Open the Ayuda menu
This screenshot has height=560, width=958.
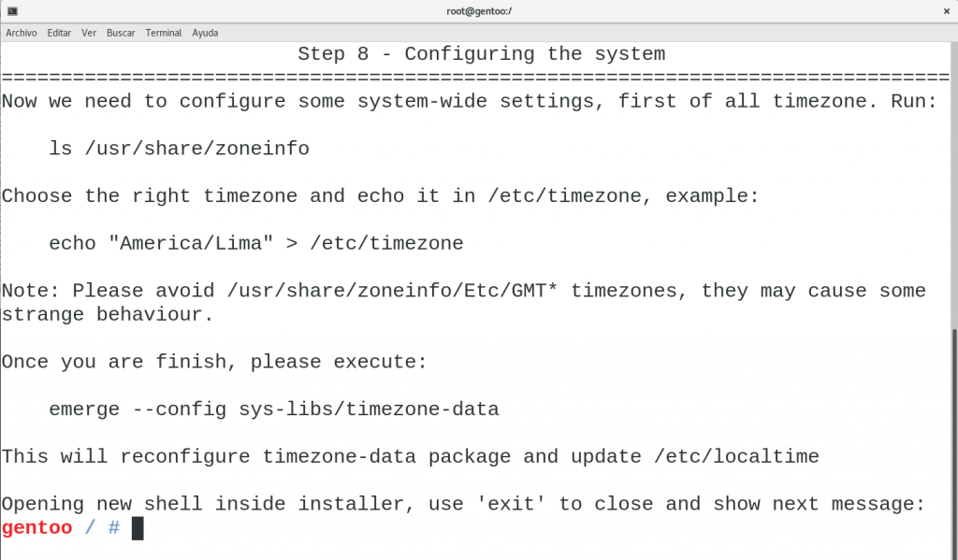(x=204, y=33)
